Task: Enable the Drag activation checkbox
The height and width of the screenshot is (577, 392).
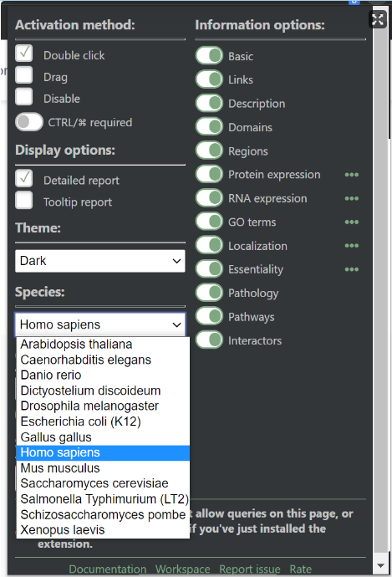Action: click(24, 75)
